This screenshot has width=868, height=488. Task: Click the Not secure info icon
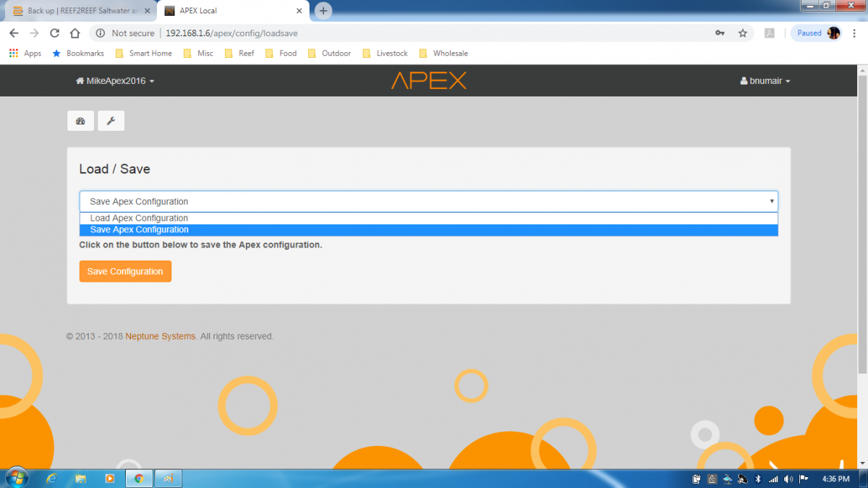pyautogui.click(x=100, y=33)
